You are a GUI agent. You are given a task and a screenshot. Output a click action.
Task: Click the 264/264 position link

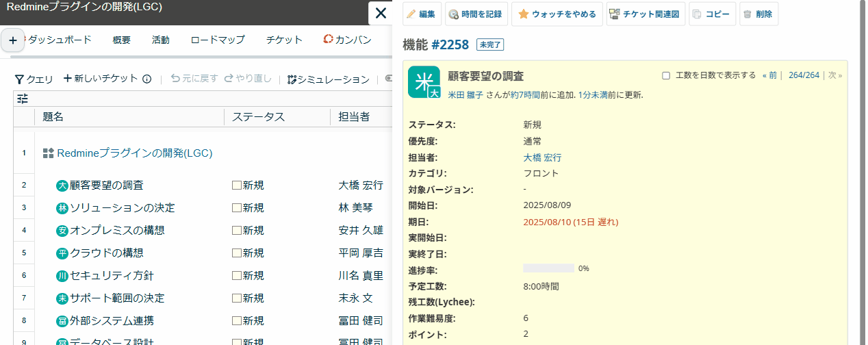tap(804, 75)
